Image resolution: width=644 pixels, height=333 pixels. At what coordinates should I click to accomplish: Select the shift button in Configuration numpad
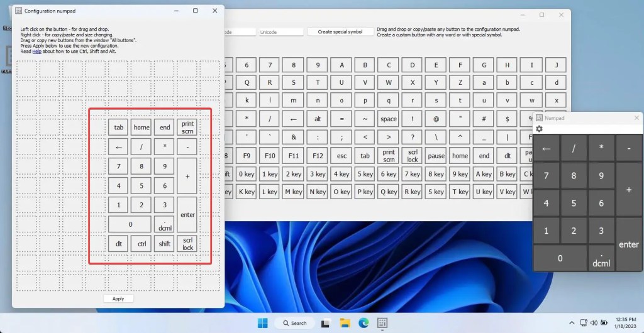(x=165, y=244)
